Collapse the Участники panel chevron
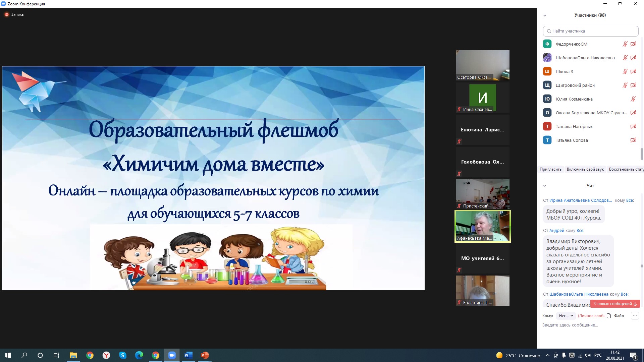Viewport: 644px width, 362px height. (x=545, y=15)
